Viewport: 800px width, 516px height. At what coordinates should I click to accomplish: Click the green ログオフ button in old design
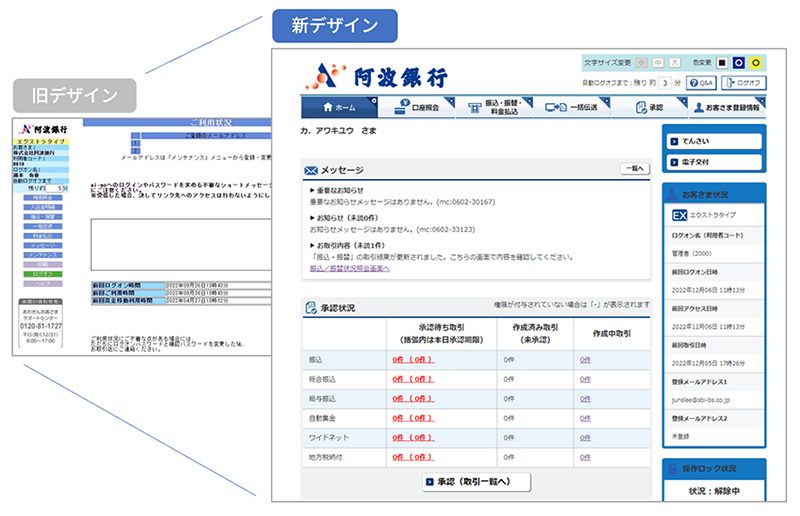coord(43,274)
